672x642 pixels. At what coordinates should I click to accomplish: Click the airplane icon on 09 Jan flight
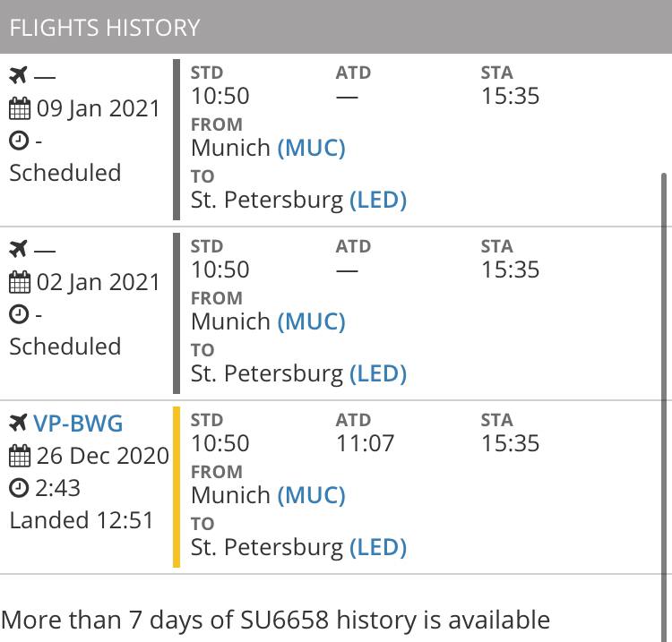pyautogui.click(x=18, y=75)
